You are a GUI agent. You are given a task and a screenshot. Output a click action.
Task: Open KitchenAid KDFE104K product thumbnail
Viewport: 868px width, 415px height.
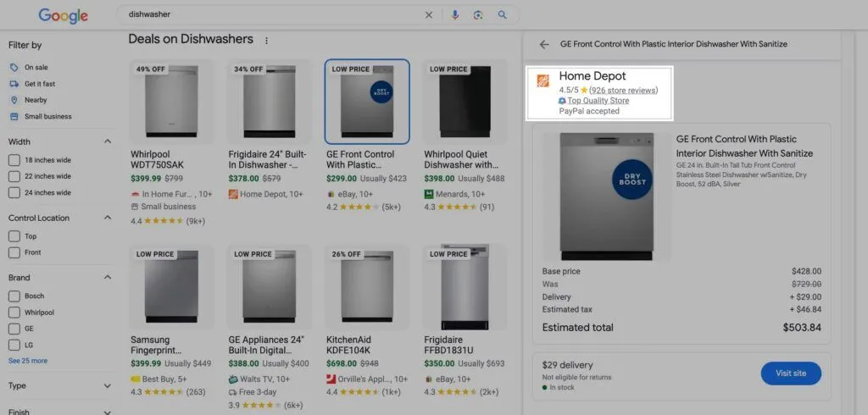(367, 287)
